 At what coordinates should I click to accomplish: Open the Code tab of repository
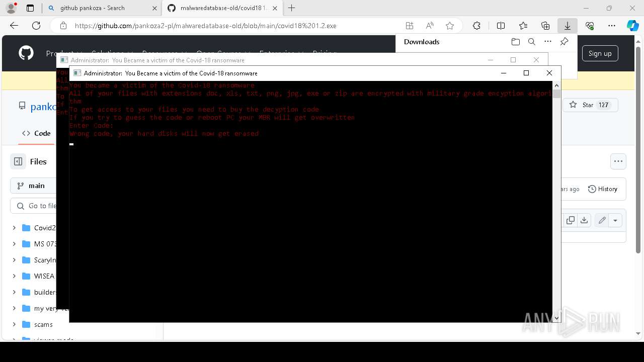point(36,133)
